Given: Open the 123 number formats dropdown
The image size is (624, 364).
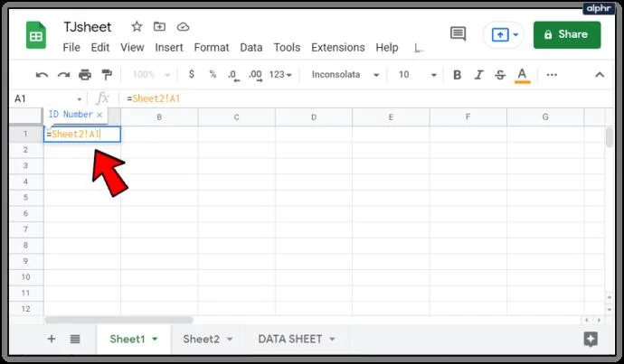Looking at the screenshot, I should (x=280, y=75).
